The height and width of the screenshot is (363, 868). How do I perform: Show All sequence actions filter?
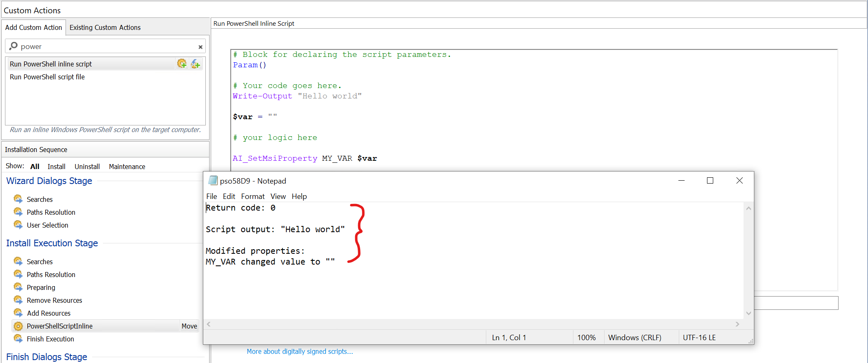click(x=35, y=167)
